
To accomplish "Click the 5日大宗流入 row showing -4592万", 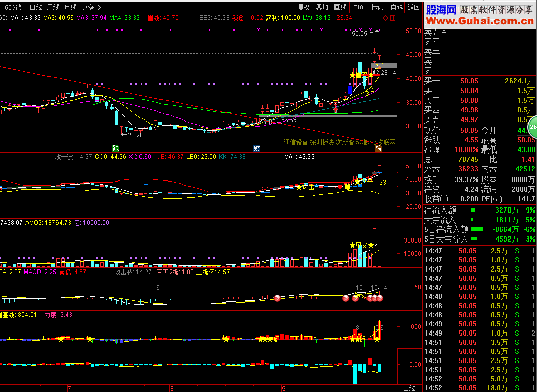I will [480, 239].
